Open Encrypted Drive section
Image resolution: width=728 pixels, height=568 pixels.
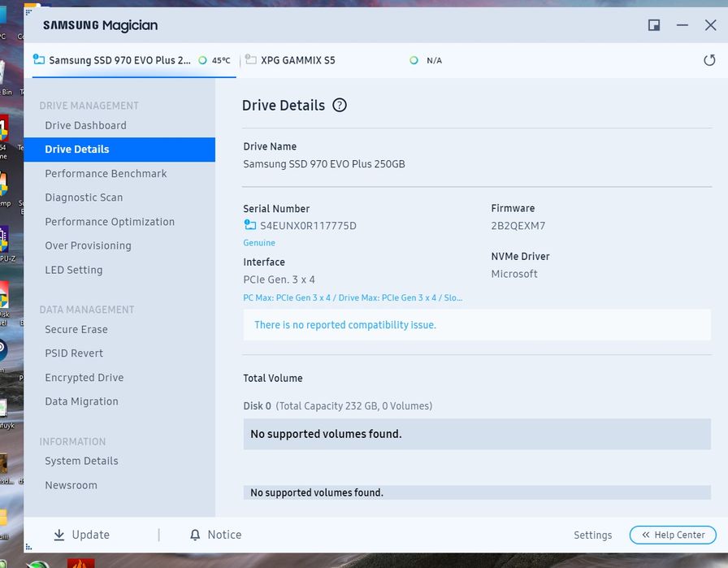pyautogui.click(x=84, y=378)
